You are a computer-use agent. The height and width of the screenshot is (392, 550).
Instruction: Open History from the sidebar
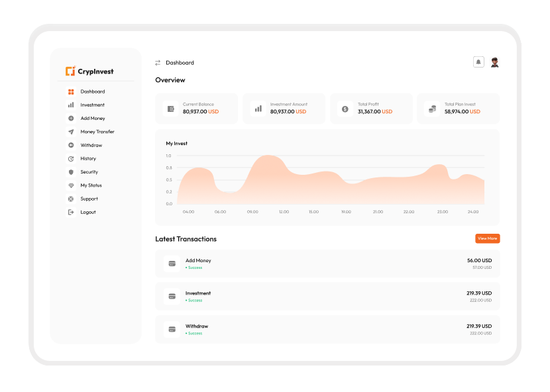88,158
